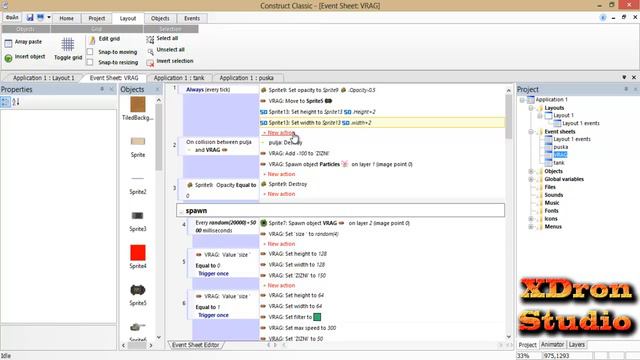Click New action under event 4

click(279, 244)
